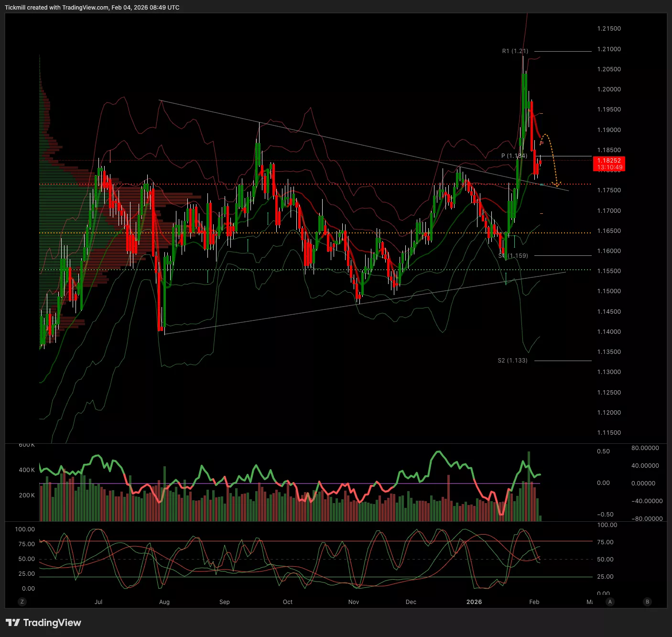Click the red dotted horizontal level line
The width and height of the screenshot is (672, 637).
click(335, 184)
